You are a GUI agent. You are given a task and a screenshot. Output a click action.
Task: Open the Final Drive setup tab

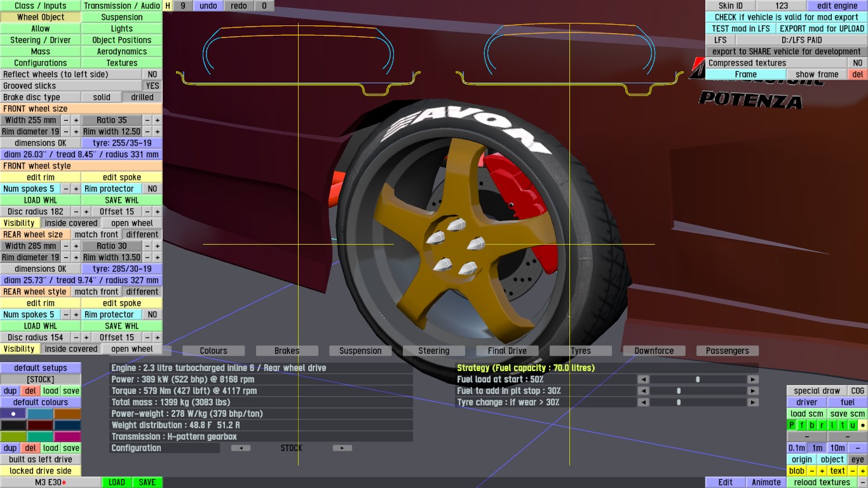click(507, 351)
